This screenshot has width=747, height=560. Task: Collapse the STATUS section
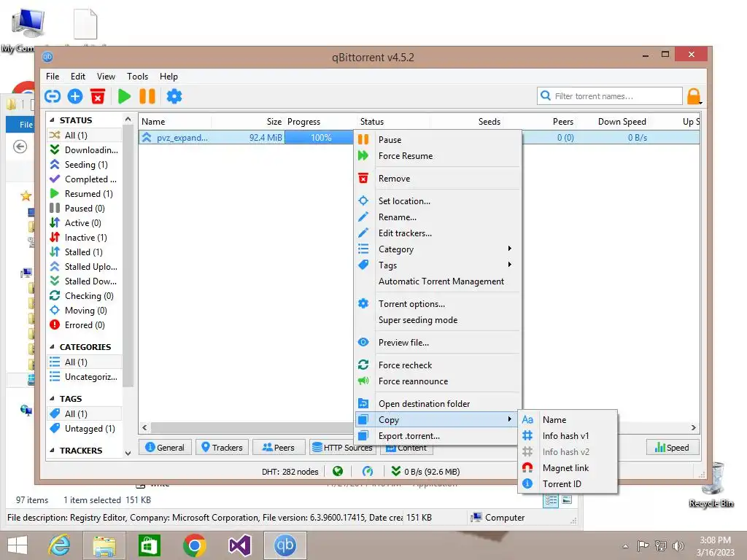(53, 120)
